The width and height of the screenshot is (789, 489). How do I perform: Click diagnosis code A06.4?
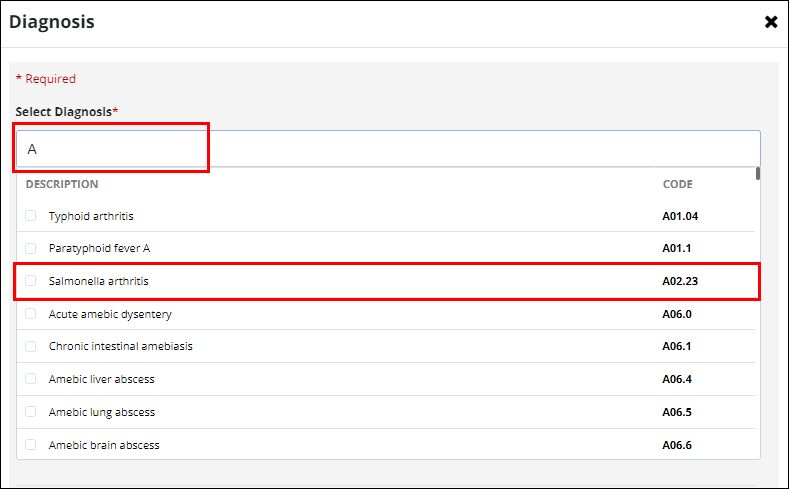(x=677, y=379)
